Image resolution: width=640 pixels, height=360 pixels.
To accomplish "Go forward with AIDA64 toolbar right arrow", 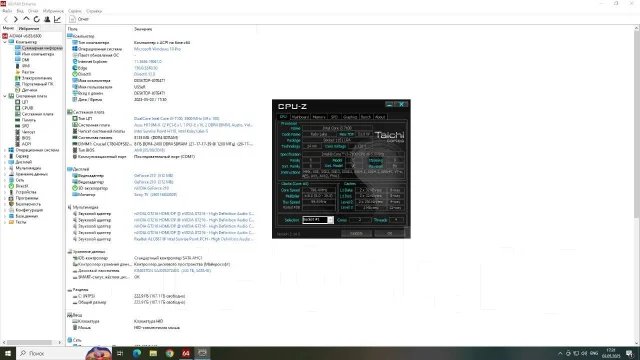I will (x=16, y=19).
